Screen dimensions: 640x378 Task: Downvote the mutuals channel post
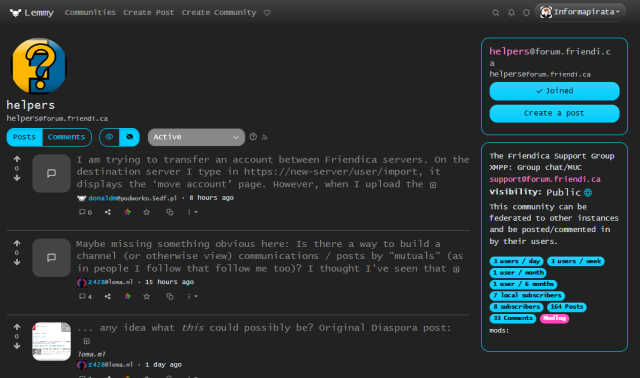[x=17, y=262]
